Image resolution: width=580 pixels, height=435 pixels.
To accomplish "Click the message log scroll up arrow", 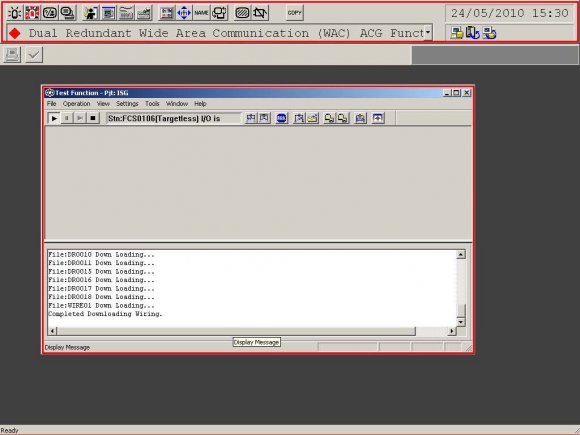I will (461, 254).
